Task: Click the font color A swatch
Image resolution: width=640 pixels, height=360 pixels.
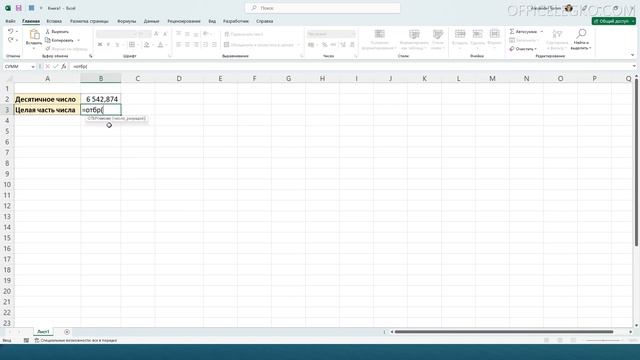Action: (x=160, y=44)
